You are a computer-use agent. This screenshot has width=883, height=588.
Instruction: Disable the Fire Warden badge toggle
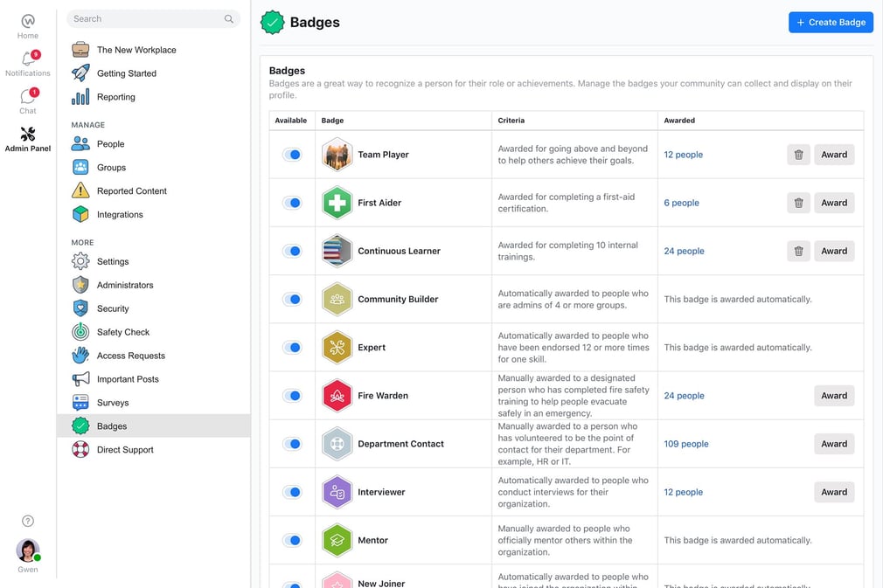292,396
